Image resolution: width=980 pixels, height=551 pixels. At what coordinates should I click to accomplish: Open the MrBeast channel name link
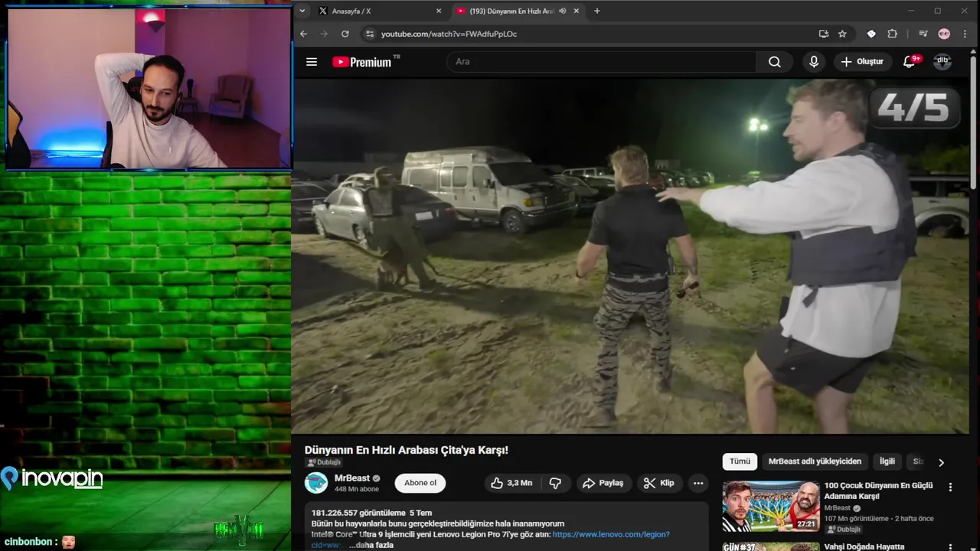[352, 478]
